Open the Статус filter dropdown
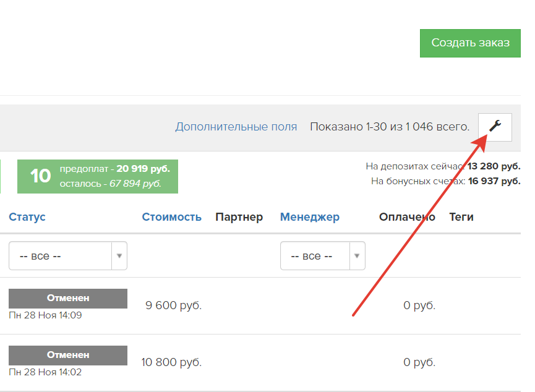Screen dimensions: 535x392 (68, 255)
